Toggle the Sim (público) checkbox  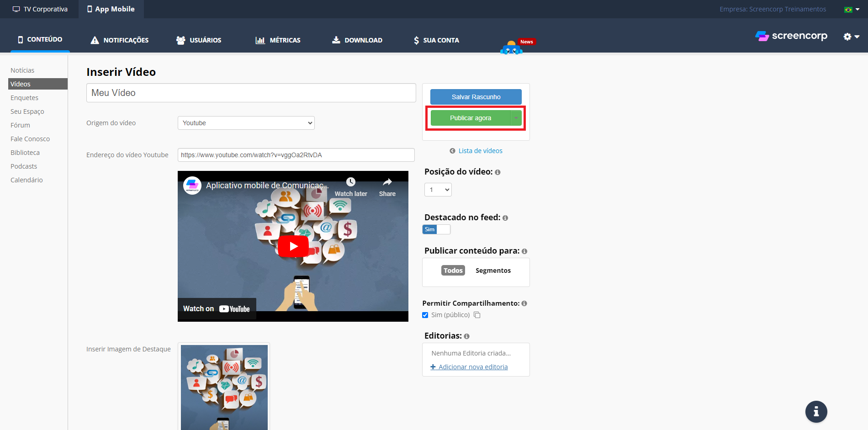(425, 315)
